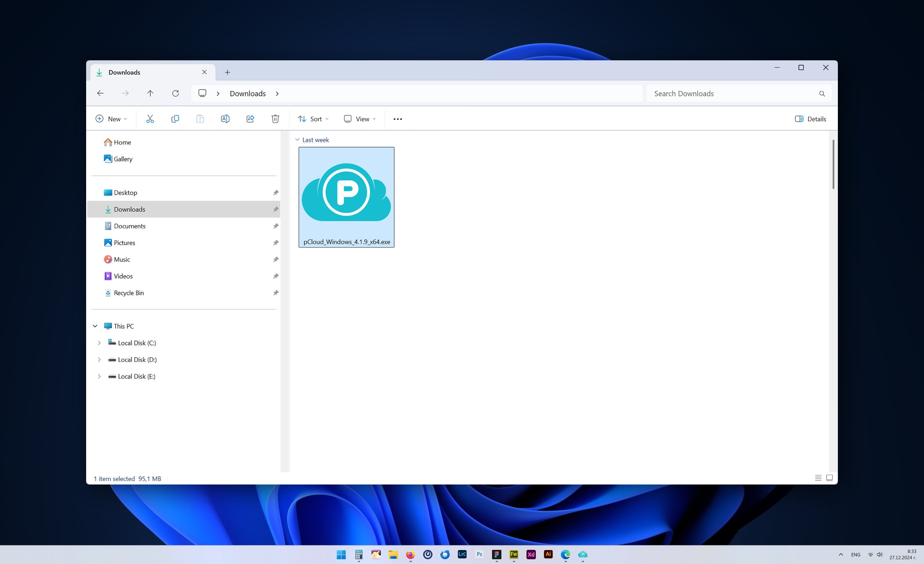Screen dimensions: 924x564
Task: Open the Cut tool in the toolbar
Action: tap(150, 119)
